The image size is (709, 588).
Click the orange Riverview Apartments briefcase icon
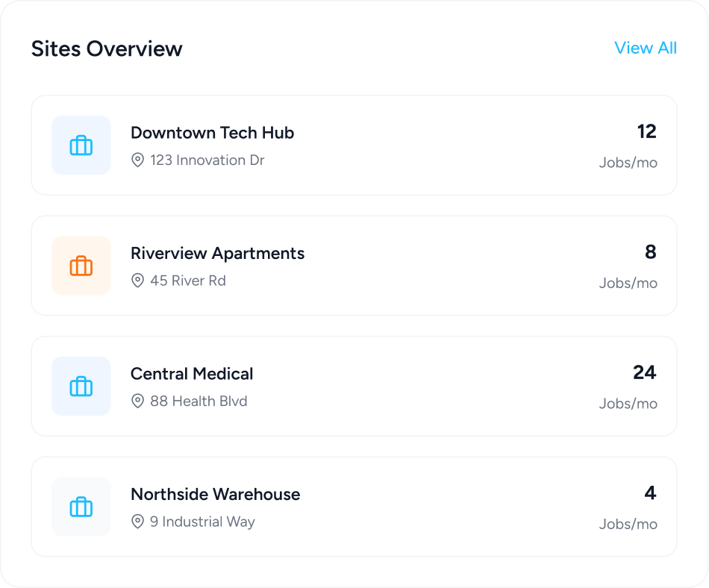point(81,266)
